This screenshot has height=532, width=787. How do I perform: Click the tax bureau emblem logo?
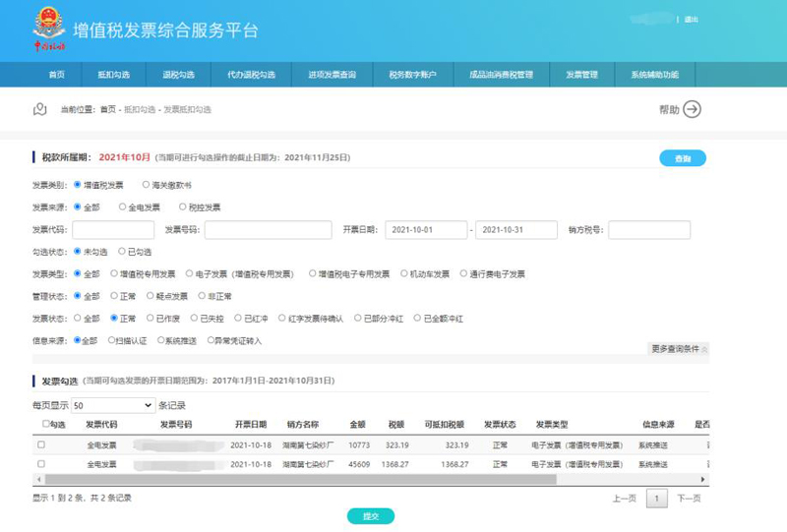tap(48, 24)
